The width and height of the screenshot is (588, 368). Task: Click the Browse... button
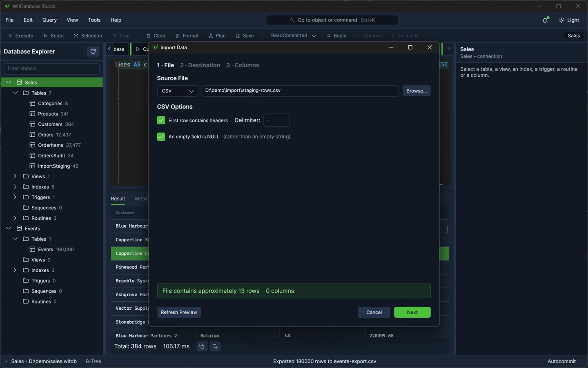click(x=416, y=91)
